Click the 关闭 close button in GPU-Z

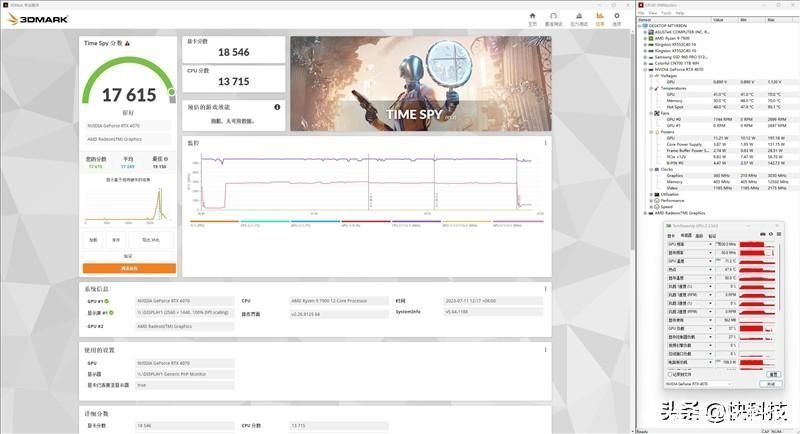coord(771,384)
